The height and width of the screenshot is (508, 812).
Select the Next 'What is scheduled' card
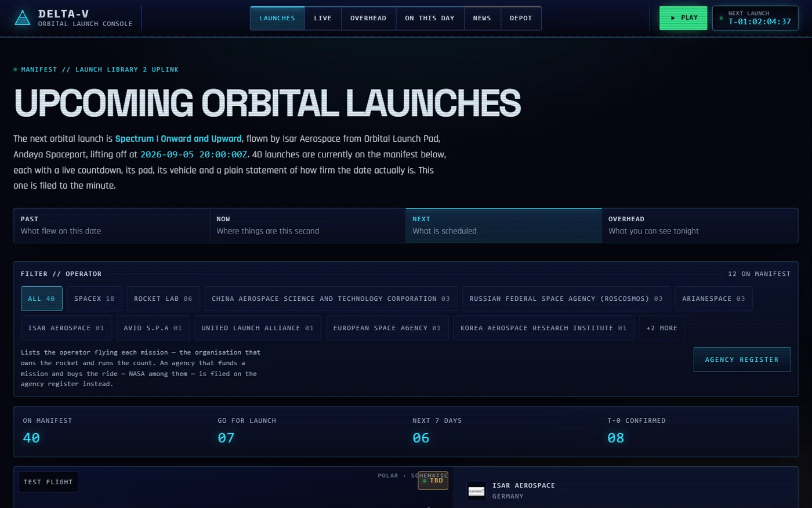click(x=503, y=225)
